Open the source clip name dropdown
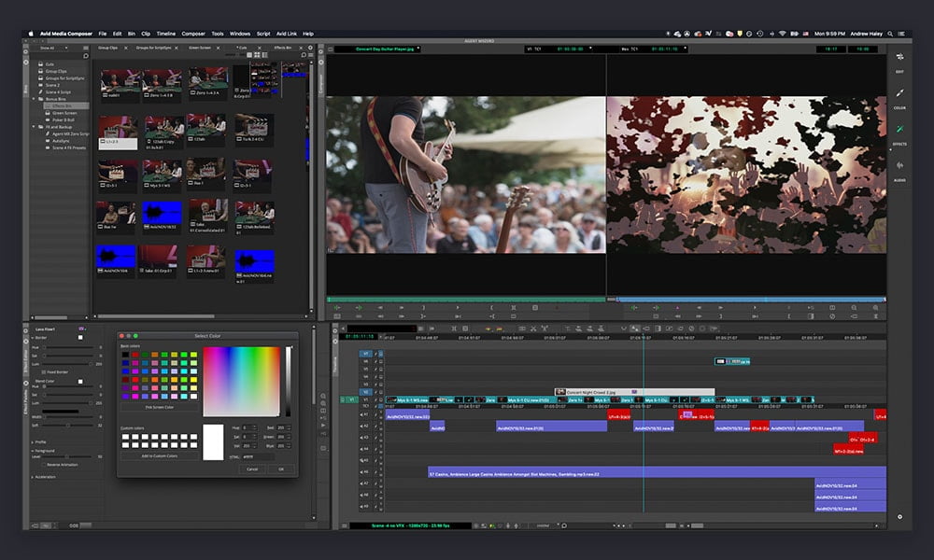 (x=418, y=49)
